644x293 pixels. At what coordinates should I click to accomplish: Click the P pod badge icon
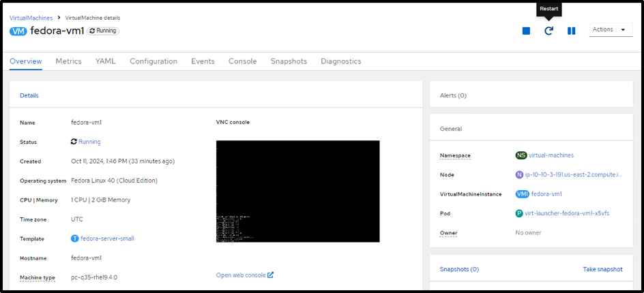point(519,213)
